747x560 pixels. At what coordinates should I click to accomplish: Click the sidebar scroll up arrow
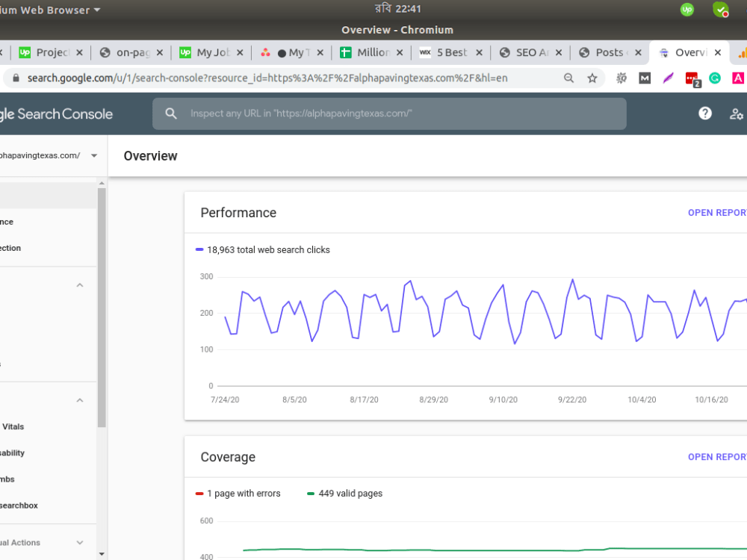pos(102,183)
